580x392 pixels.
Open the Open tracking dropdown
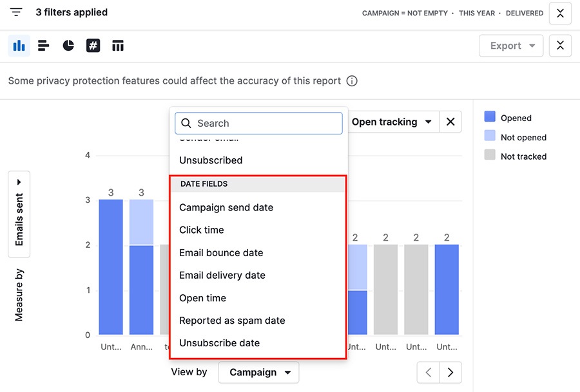(x=391, y=122)
